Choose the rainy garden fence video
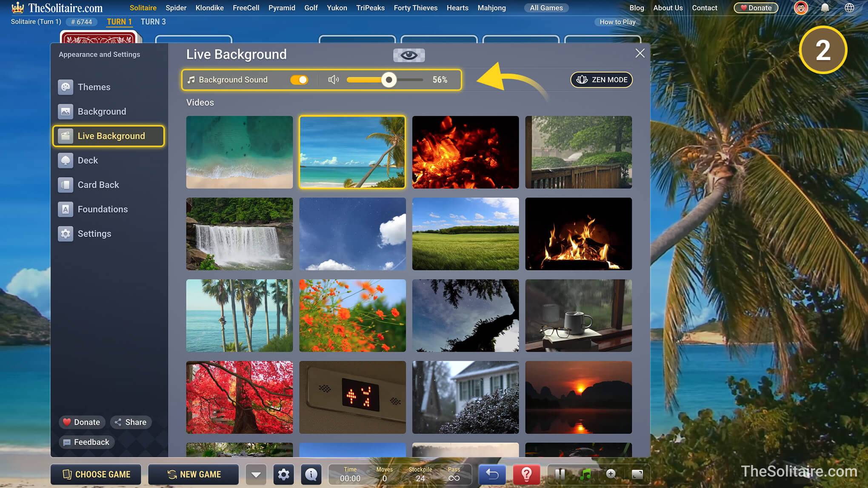This screenshot has width=868, height=488. pos(579,152)
